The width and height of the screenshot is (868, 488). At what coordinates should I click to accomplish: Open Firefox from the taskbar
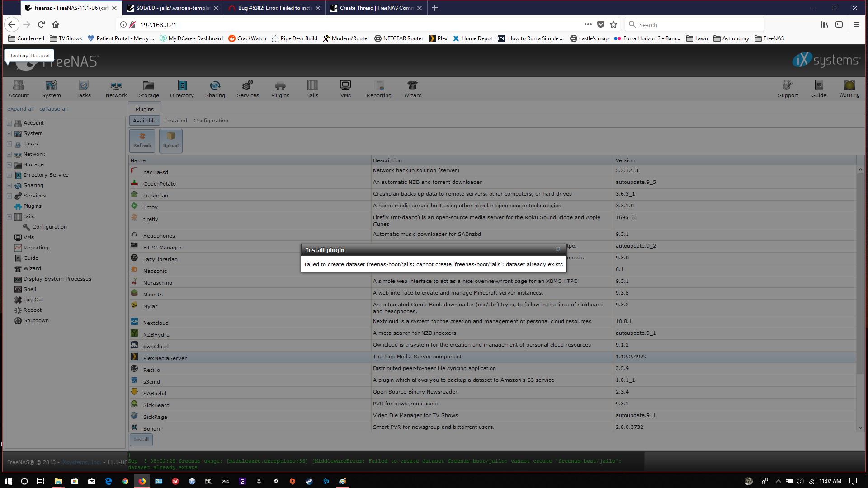click(x=142, y=481)
